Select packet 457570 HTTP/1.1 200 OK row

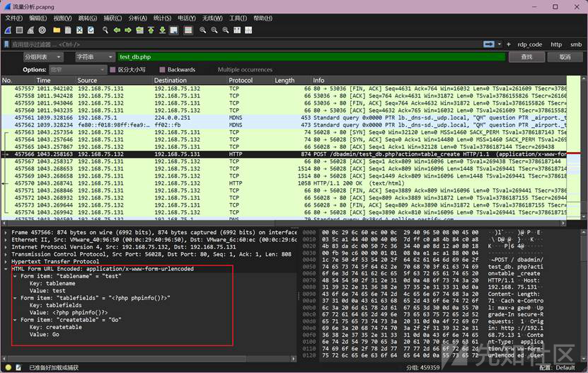coord(284,183)
